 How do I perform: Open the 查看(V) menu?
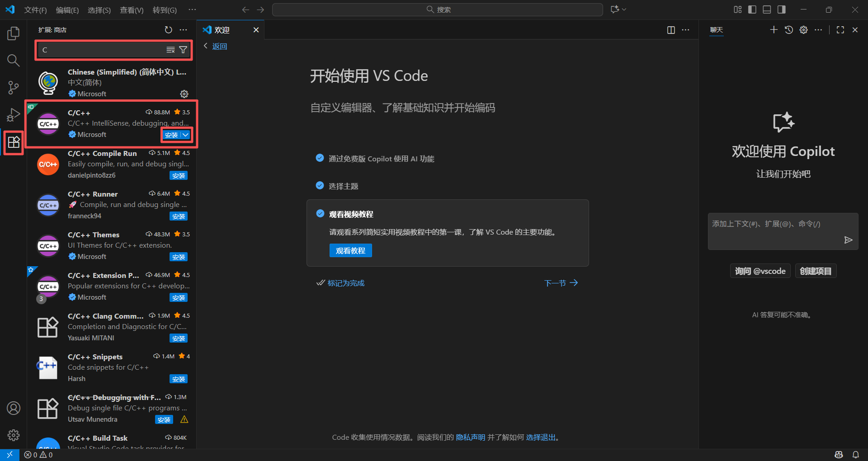click(132, 10)
